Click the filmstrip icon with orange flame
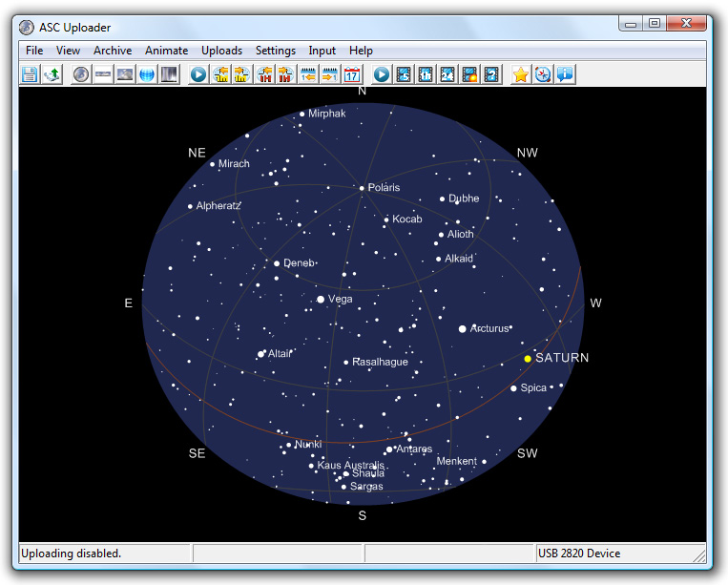728x585 pixels. coord(469,74)
